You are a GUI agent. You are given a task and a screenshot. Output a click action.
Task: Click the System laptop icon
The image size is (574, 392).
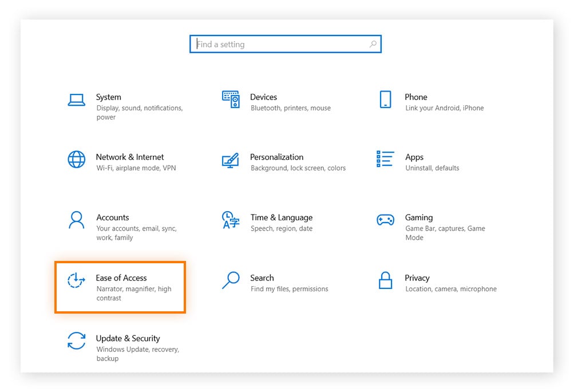pos(76,100)
